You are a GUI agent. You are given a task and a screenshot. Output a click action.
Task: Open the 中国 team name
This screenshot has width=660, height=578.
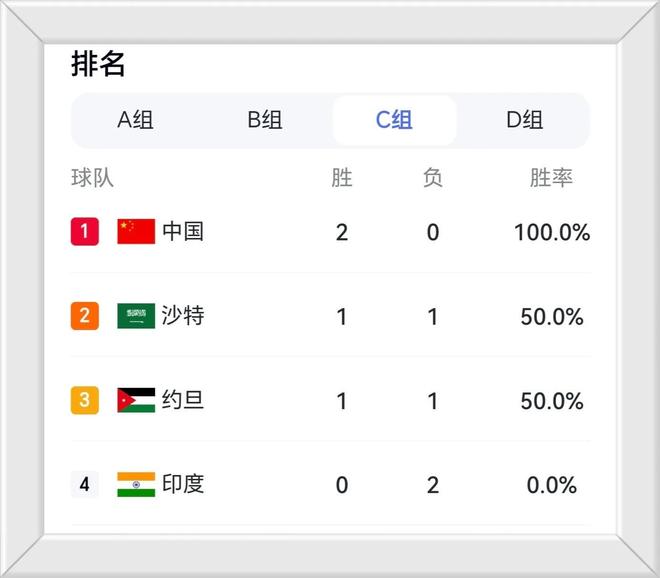(x=183, y=232)
